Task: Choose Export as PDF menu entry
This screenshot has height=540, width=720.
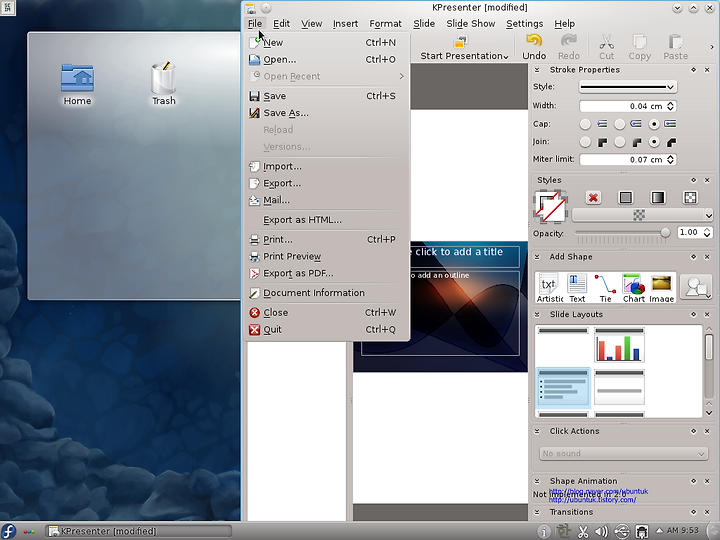Action: point(326,274)
